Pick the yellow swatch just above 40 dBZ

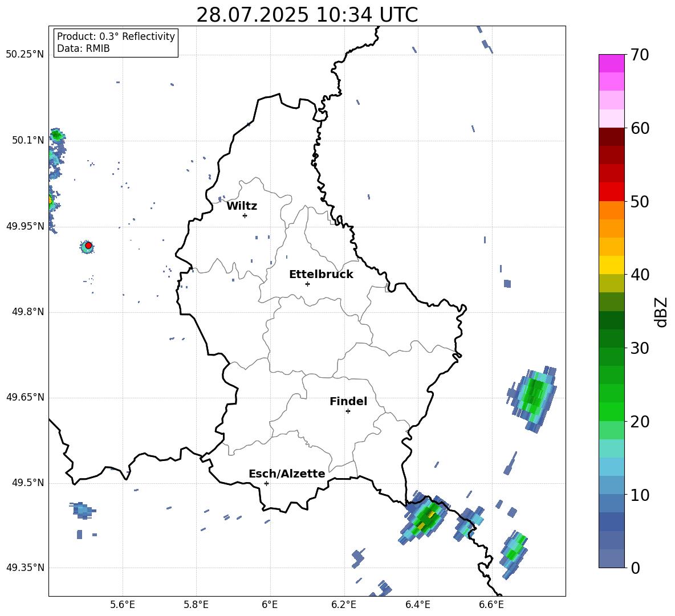point(611,265)
